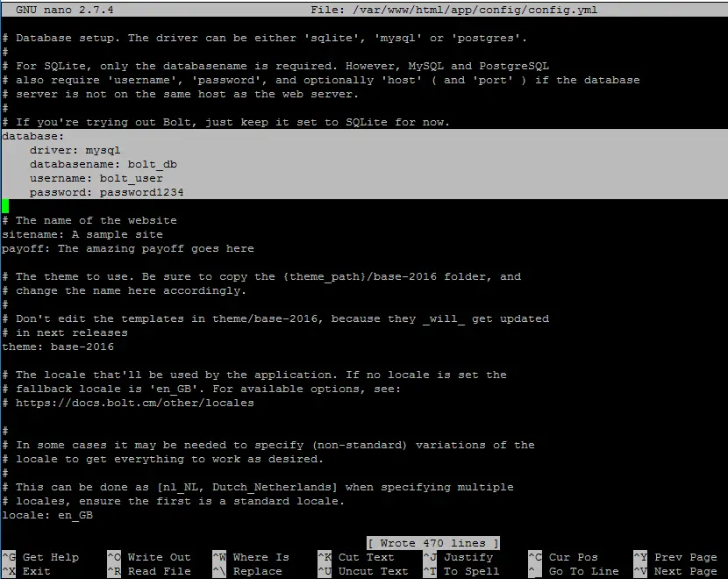This screenshot has height=579, width=728.
Task: Click the '# Database setup' comment line
Action: [265, 38]
